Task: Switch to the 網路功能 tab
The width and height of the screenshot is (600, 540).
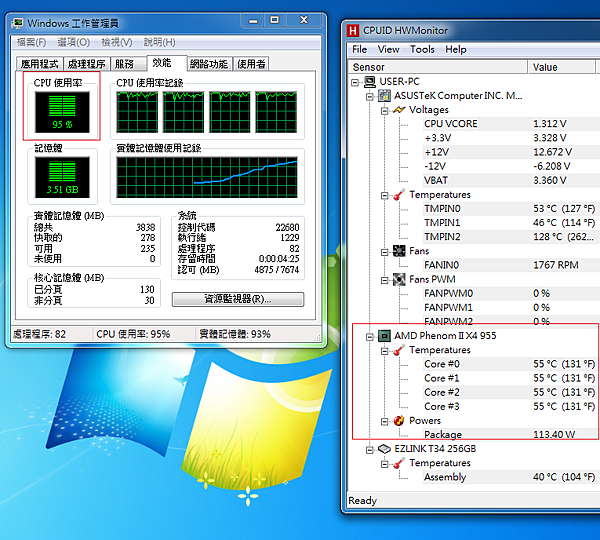Action: [209, 64]
